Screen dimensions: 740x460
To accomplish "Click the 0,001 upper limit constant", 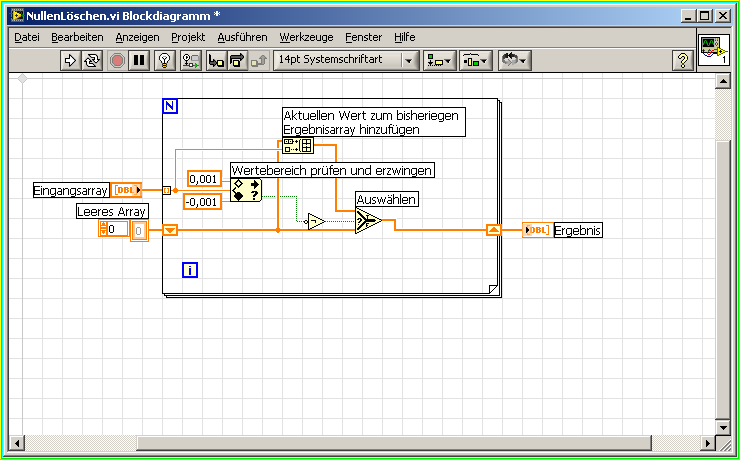I will click(205, 179).
